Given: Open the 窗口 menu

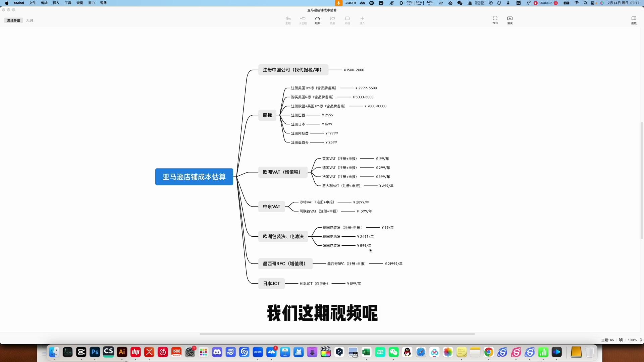Looking at the screenshot, I should click(x=91, y=3).
